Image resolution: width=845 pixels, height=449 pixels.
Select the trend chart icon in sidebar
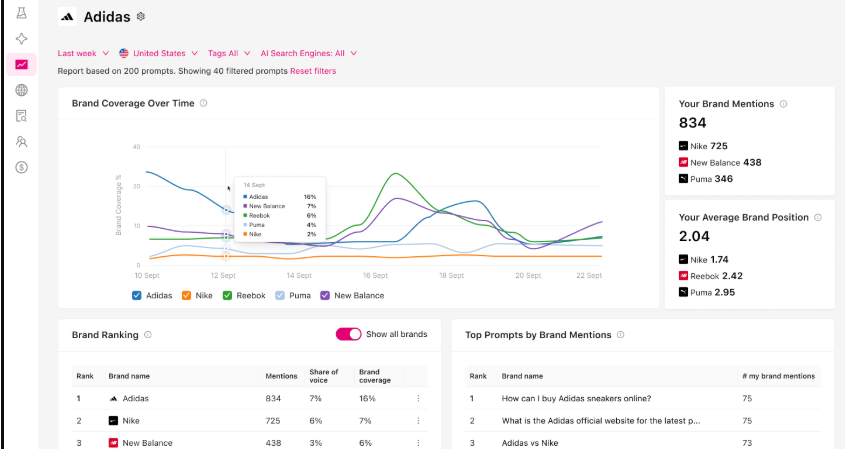tap(21, 65)
